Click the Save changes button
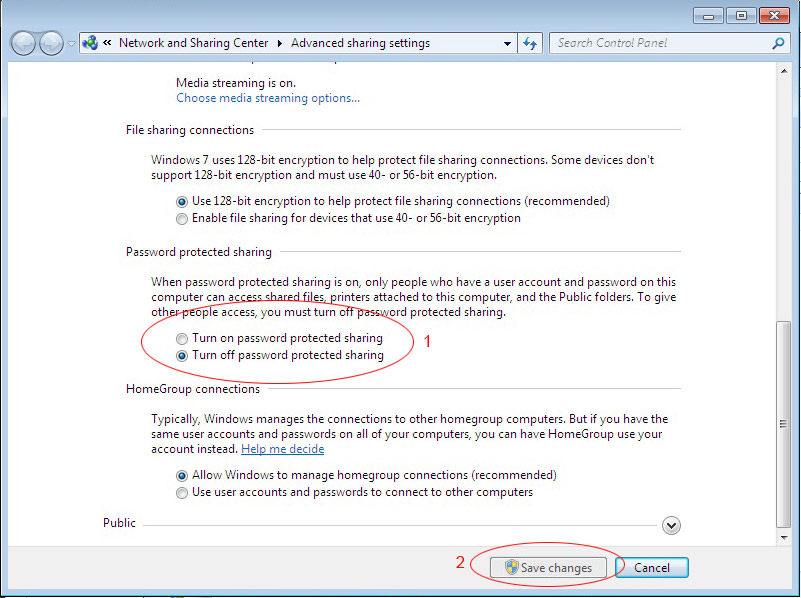Image resolution: width=801 pixels, height=598 pixels. pyautogui.click(x=549, y=567)
